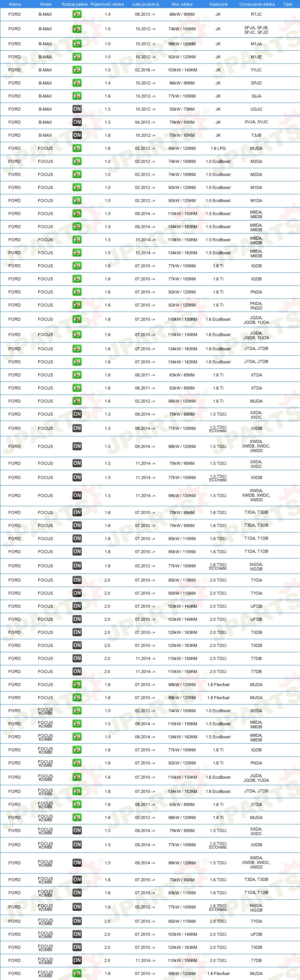The image size is (300, 980).
Task: Click the PB icon in the Focus Kombi JQDA row
Action: 77,777
